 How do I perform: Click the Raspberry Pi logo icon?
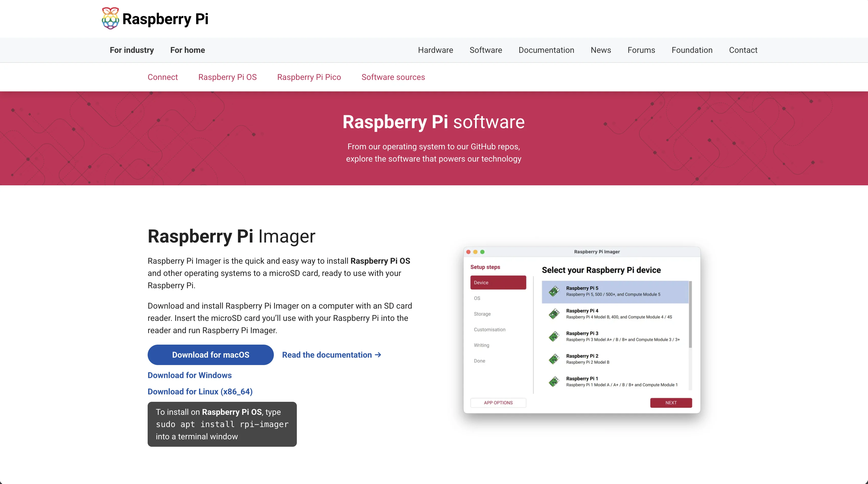click(x=111, y=18)
